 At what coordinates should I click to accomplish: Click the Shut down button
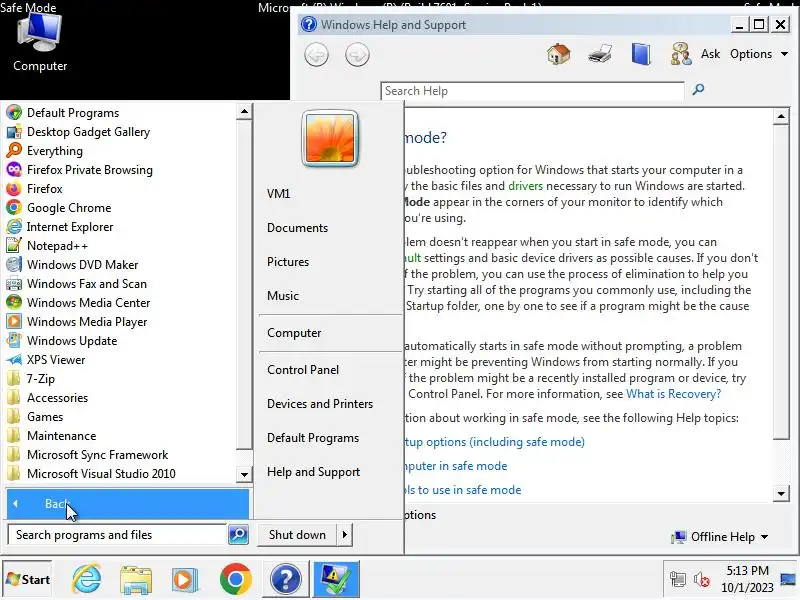(297, 535)
